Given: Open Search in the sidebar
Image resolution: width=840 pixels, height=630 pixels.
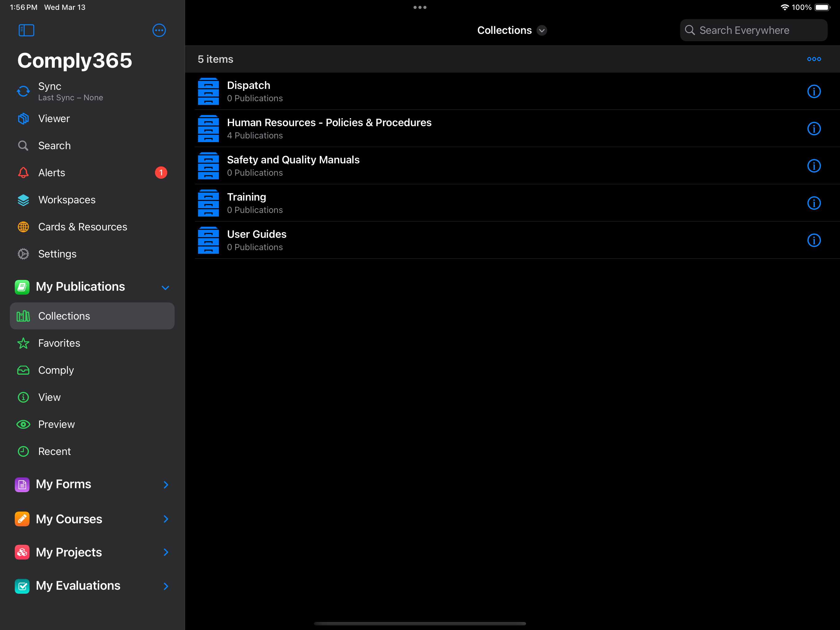Looking at the screenshot, I should (92, 146).
